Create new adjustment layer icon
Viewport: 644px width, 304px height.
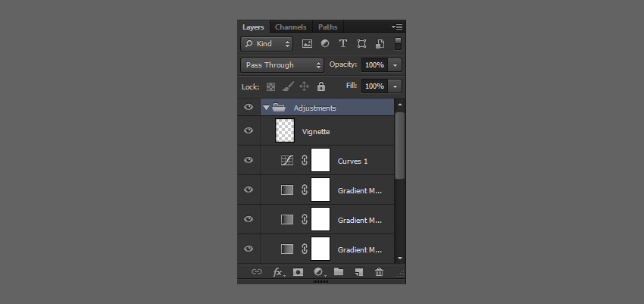320,272
